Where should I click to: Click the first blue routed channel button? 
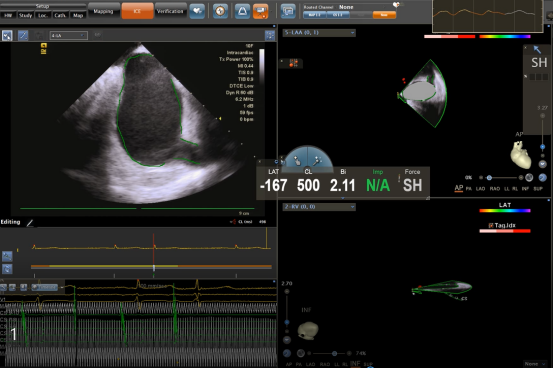(315, 15)
